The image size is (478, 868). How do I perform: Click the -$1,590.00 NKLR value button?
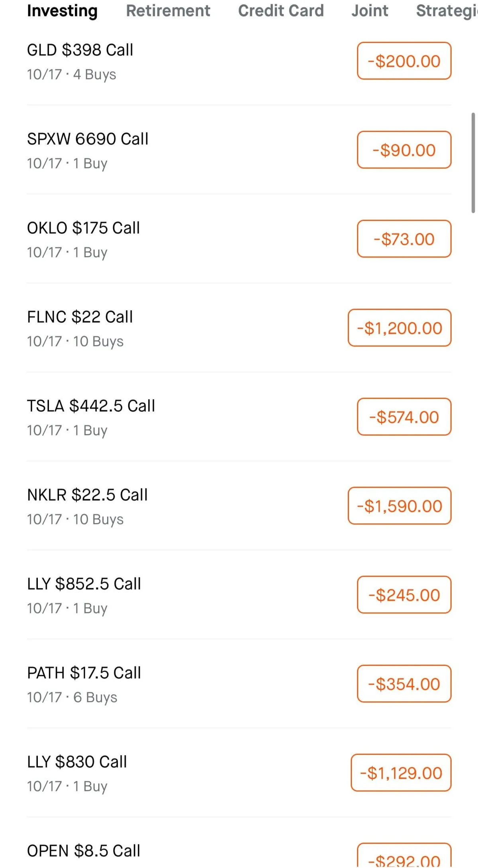(x=400, y=506)
